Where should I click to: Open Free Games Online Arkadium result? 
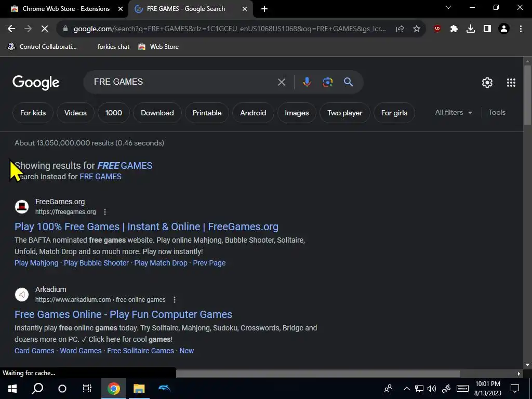[x=123, y=314]
